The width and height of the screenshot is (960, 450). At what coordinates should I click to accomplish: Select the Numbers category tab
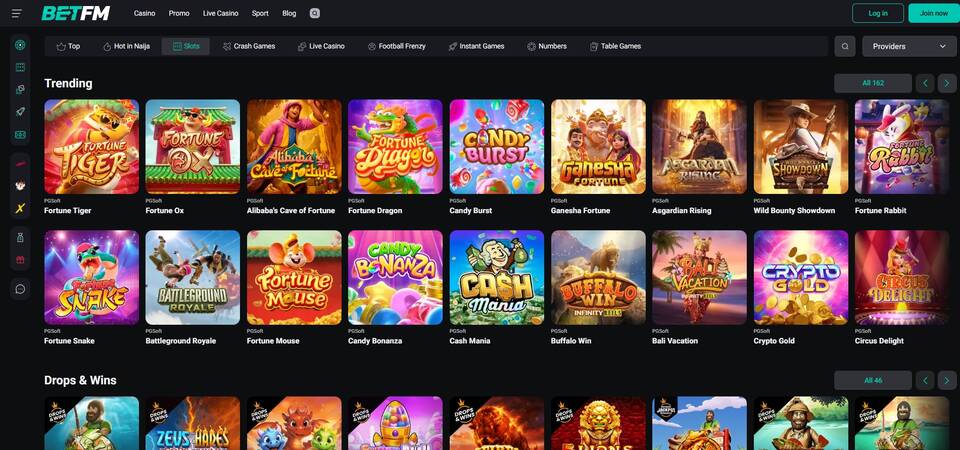[x=547, y=46]
